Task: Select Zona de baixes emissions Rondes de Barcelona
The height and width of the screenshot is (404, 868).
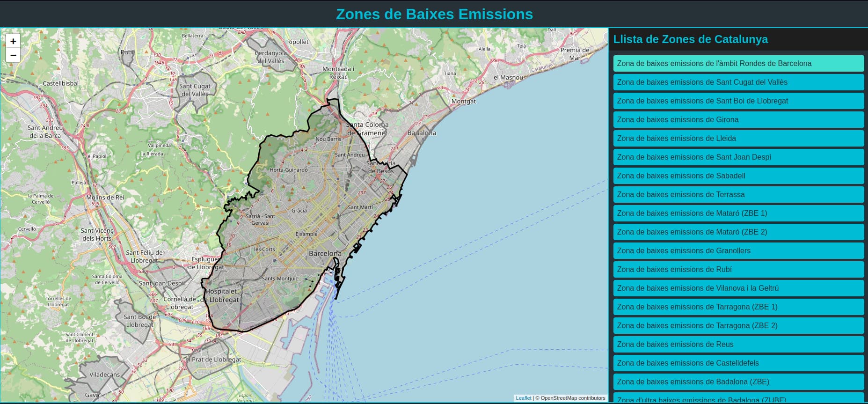Action: coord(738,63)
